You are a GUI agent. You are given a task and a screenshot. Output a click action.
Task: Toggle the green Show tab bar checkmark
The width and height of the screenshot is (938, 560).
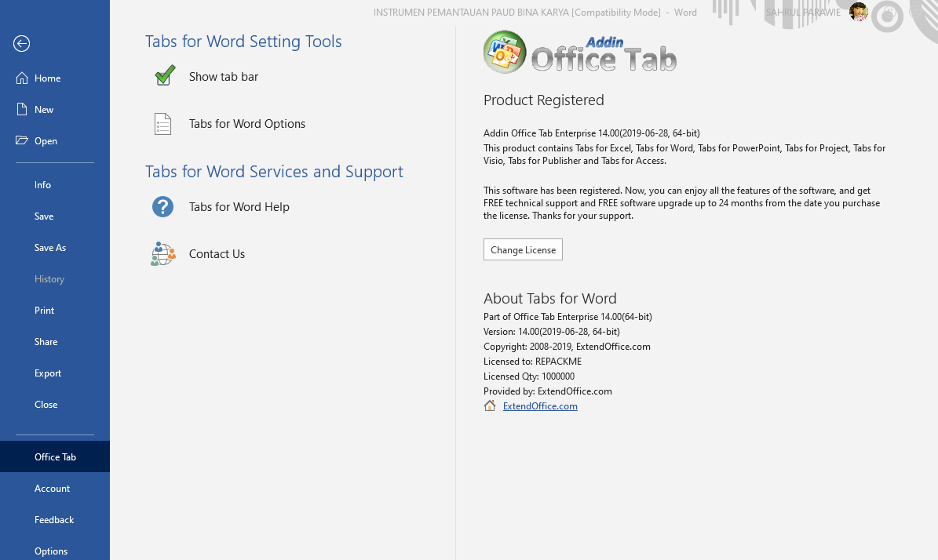click(165, 76)
